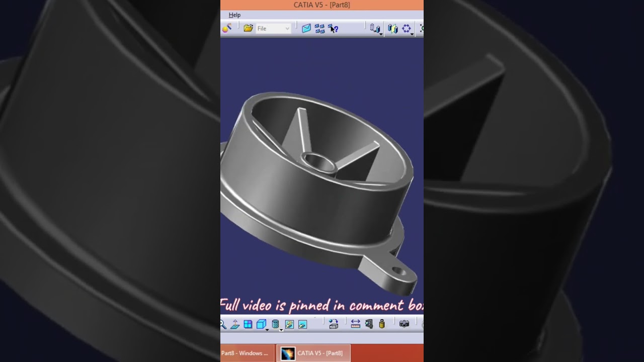Click the Isometric View cube icon
The width and height of the screenshot is (644, 362).
(x=261, y=324)
